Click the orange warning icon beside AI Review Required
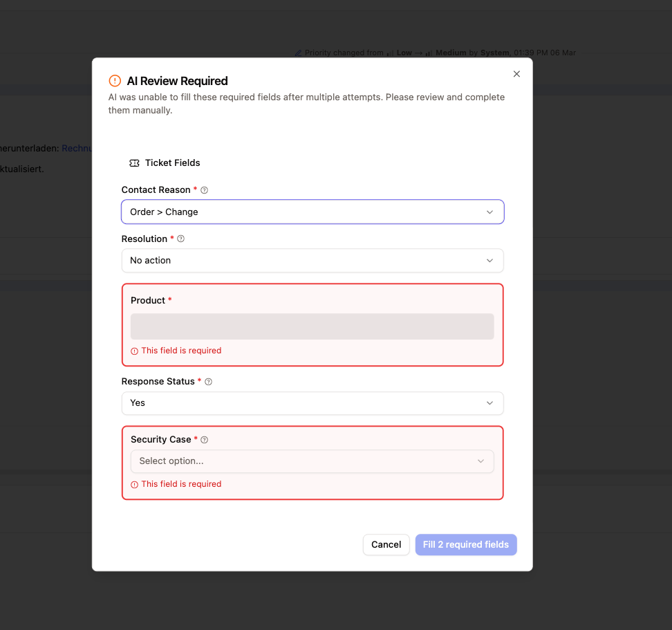This screenshot has height=630, width=672. click(115, 81)
